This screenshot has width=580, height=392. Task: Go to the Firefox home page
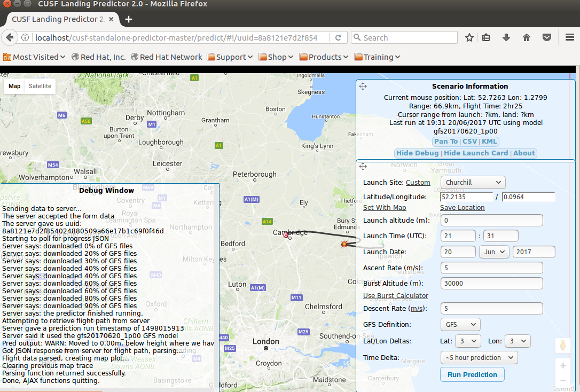pyautogui.click(x=527, y=37)
